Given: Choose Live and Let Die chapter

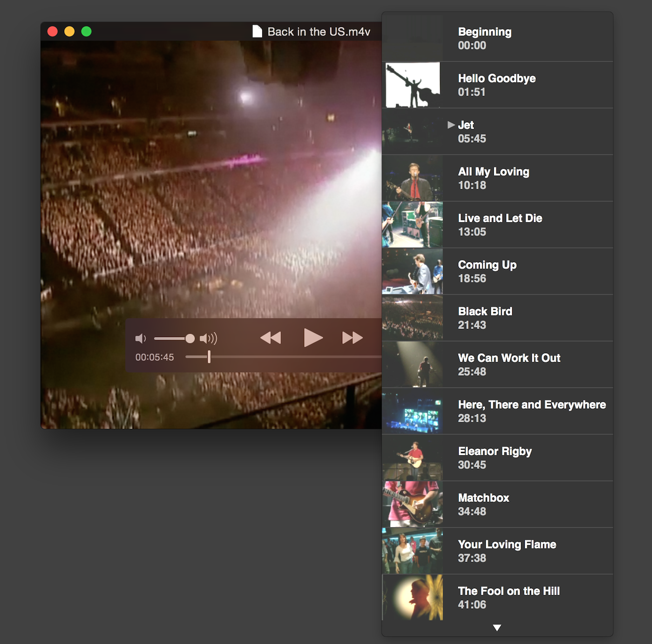Looking at the screenshot, I should click(497, 225).
